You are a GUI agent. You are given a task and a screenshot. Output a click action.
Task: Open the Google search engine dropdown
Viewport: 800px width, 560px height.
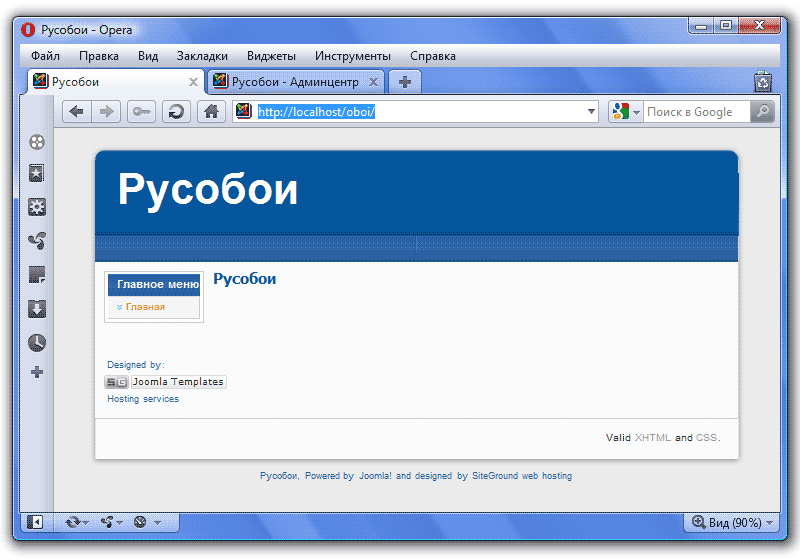pos(625,112)
